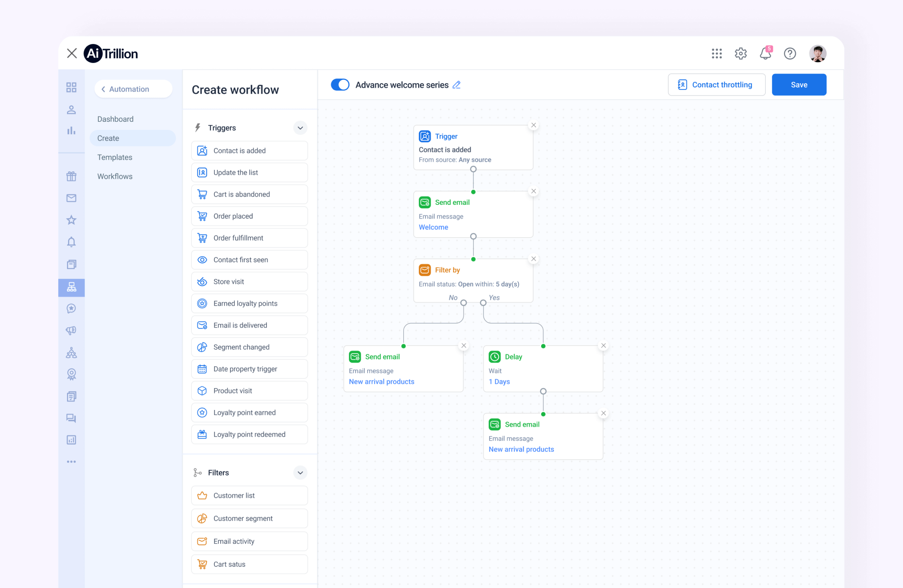
Task: Open the chat bubble star sidebar icon
Action: pyautogui.click(x=71, y=308)
